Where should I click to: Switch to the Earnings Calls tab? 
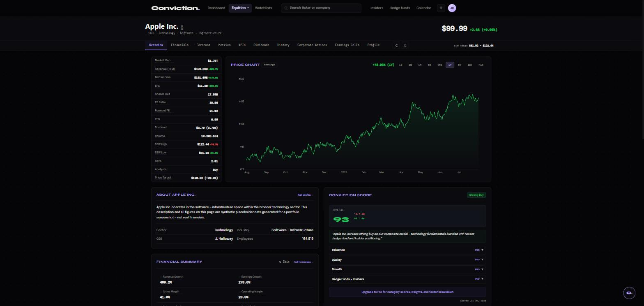(x=347, y=45)
